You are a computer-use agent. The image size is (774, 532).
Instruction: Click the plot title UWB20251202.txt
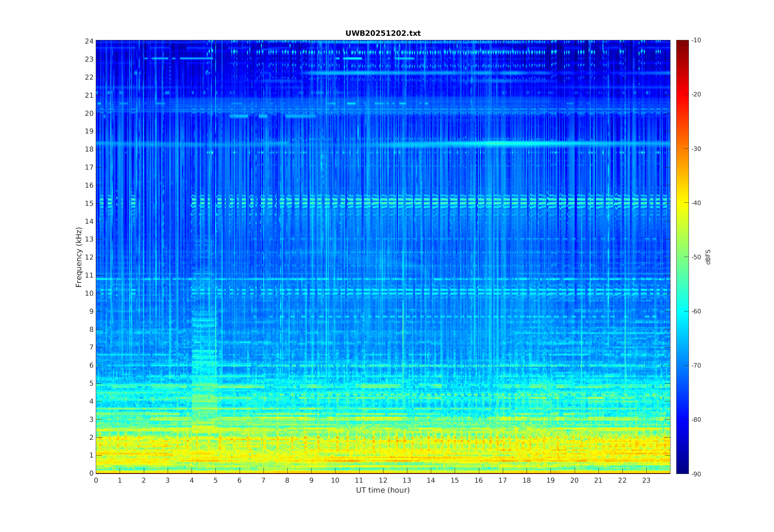(383, 33)
